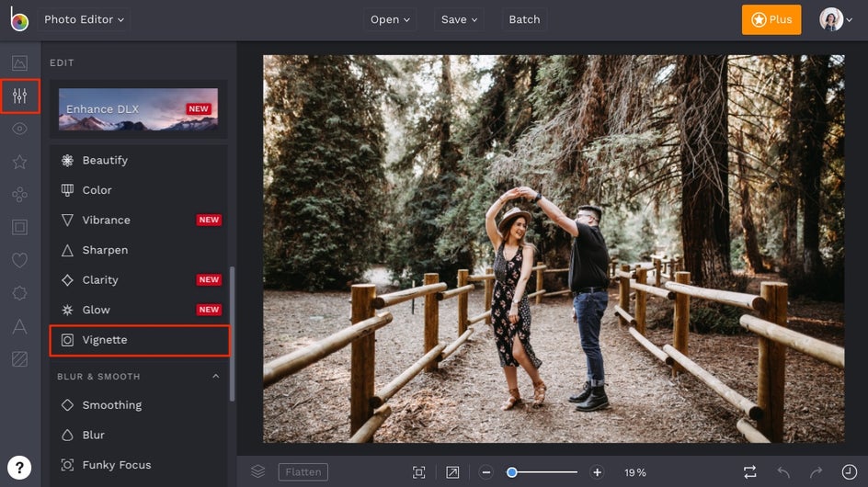
Task: Expand the Photo Editor dropdown
Action: click(83, 19)
